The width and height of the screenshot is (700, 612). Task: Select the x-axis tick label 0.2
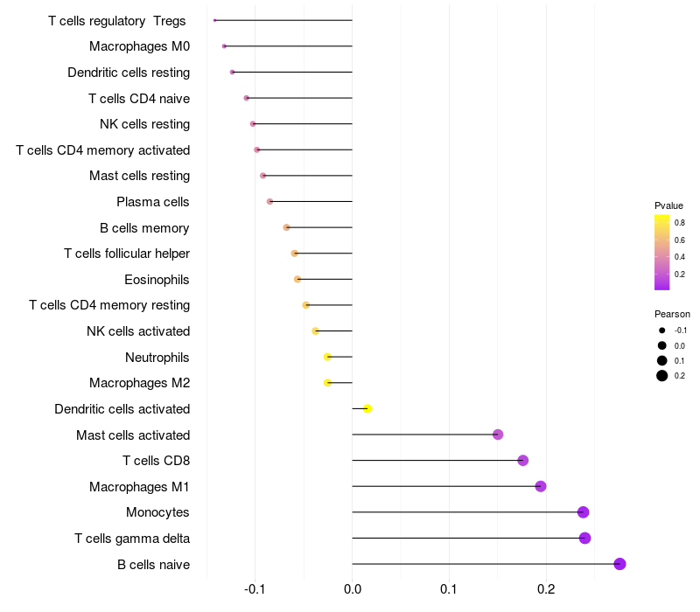pyautogui.click(x=546, y=590)
